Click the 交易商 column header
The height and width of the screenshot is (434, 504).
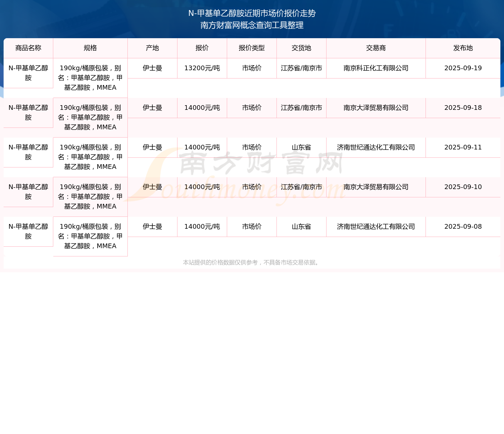tap(376, 48)
